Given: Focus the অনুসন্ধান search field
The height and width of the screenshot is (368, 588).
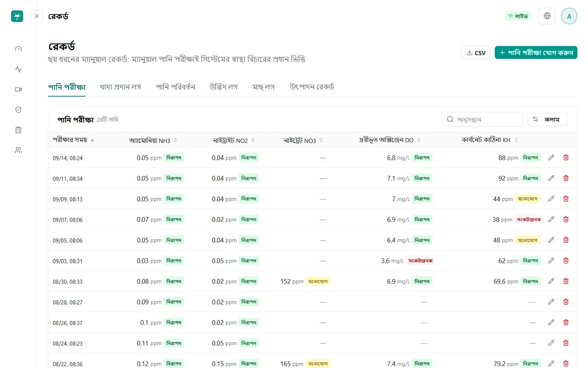Looking at the screenshot, I should (x=482, y=120).
